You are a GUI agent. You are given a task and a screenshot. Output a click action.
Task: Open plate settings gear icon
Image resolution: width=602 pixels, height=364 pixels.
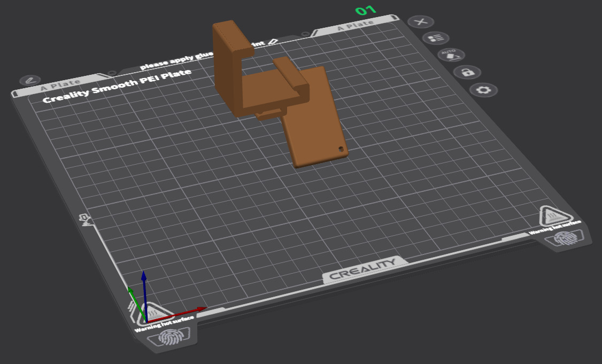[483, 90]
